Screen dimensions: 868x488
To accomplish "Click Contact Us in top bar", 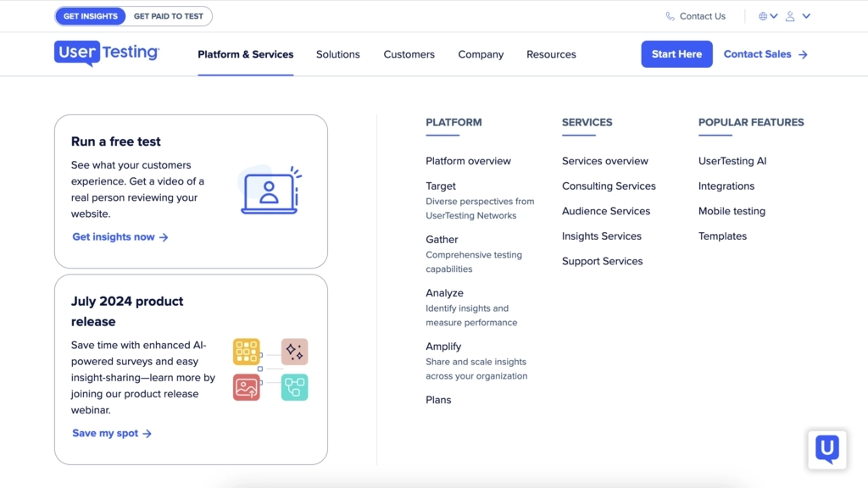I will coord(703,16).
